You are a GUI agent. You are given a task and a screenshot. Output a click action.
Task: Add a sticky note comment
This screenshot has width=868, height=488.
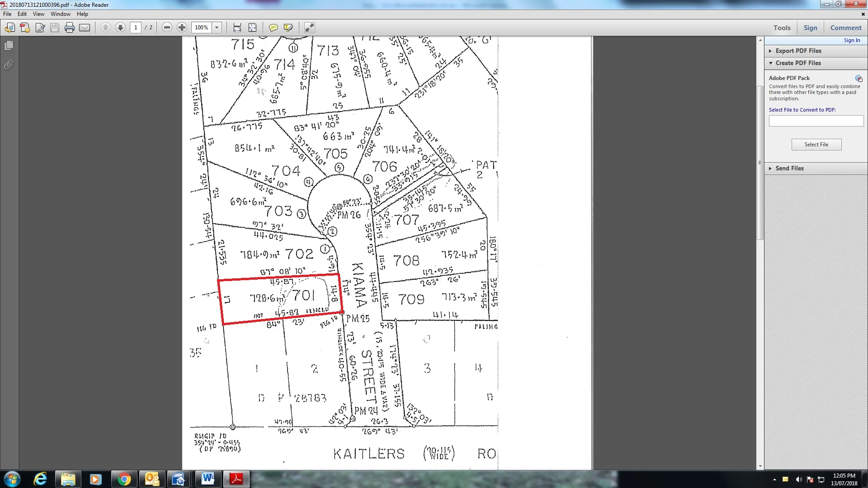273,28
